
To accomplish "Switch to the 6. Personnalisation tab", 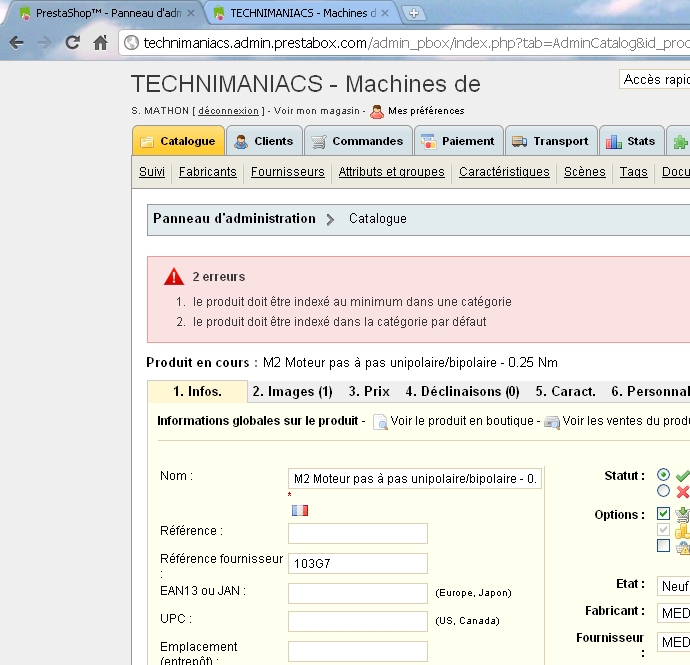I will pos(650,391).
